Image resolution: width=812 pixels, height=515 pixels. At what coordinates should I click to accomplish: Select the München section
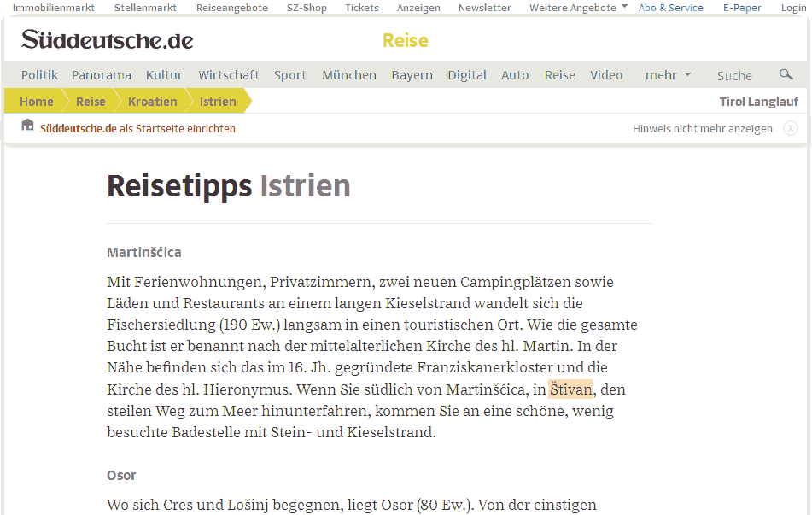(x=349, y=75)
